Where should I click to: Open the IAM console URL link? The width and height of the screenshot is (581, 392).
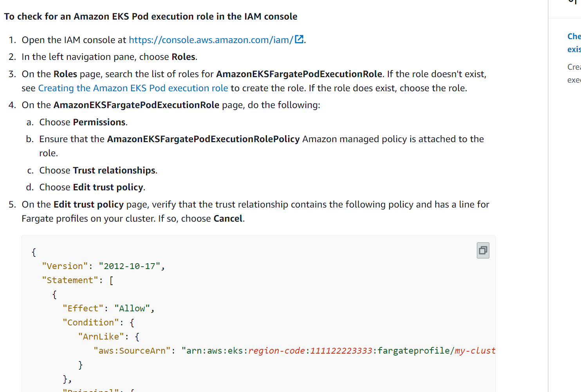211,40
